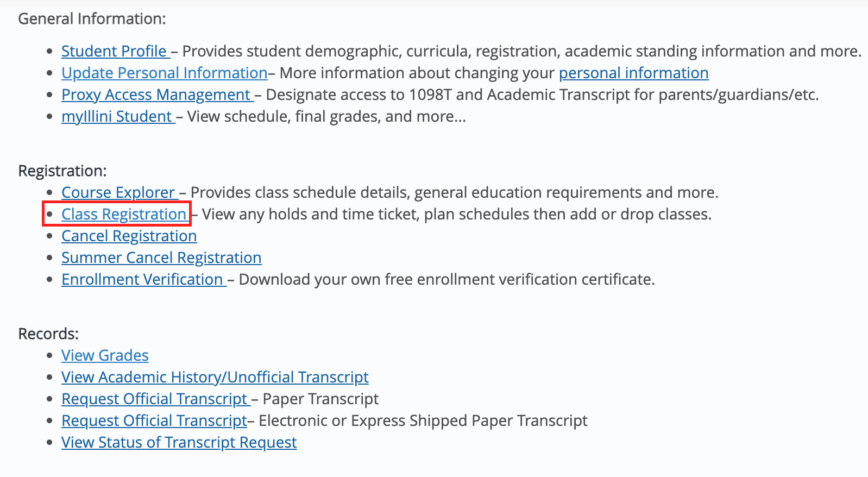
Task: Request Official Transcript for Paper Transcript
Action: click(x=155, y=399)
